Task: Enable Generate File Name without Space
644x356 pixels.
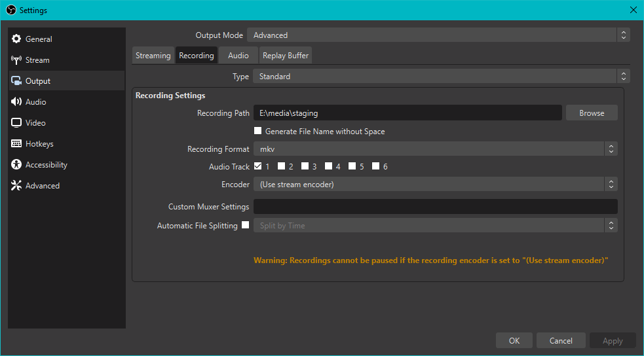Action: click(258, 131)
